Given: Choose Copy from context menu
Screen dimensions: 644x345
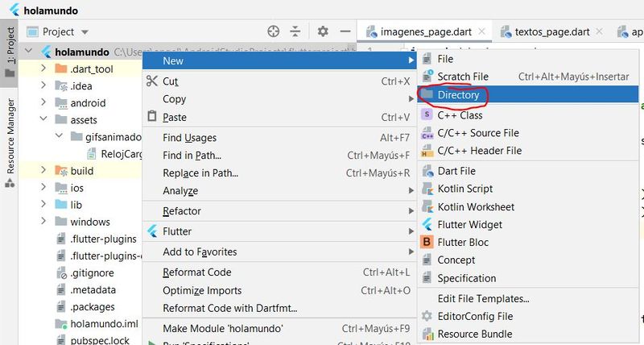Looking at the screenshot, I should click(279, 99).
